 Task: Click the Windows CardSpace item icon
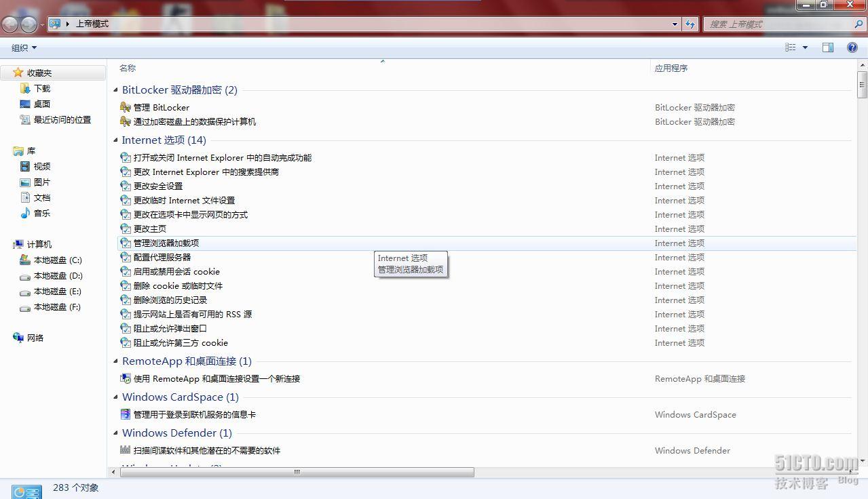pyautogui.click(x=125, y=414)
